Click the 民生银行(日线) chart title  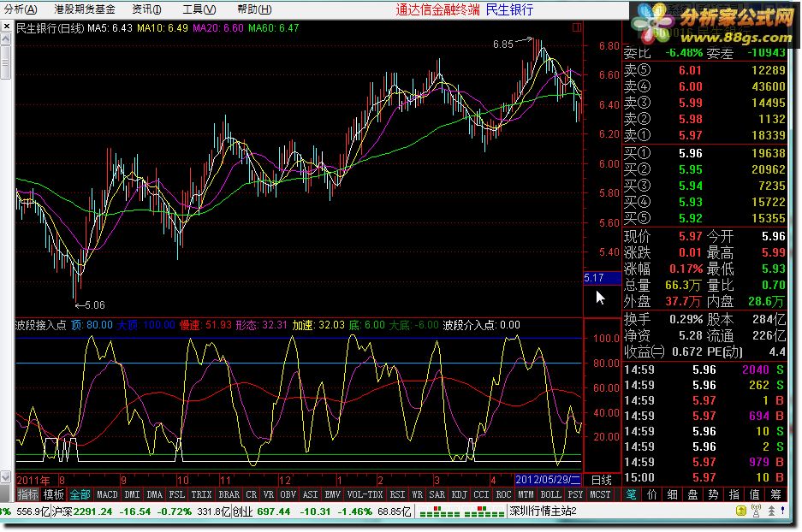(x=50, y=28)
